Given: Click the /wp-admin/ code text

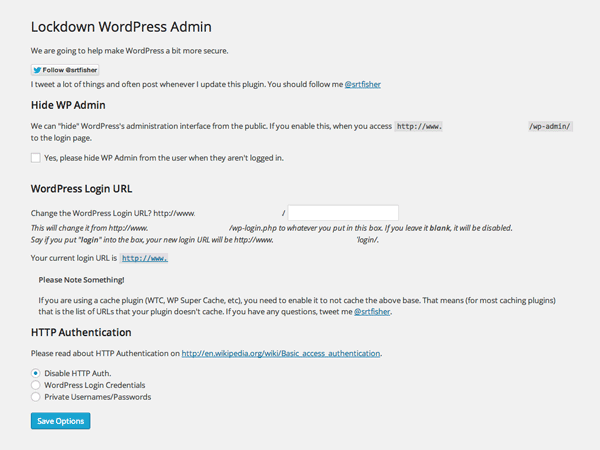Looking at the screenshot, I should tap(550, 126).
